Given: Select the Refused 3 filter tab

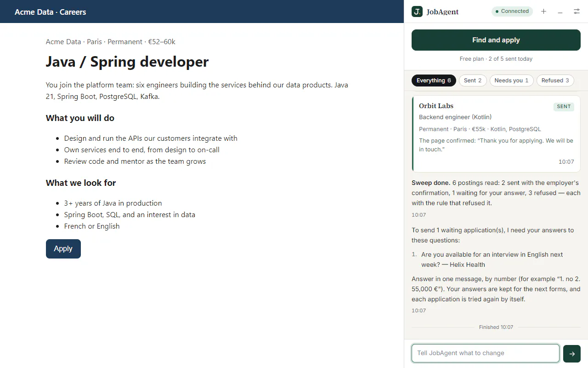Looking at the screenshot, I should [555, 80].
